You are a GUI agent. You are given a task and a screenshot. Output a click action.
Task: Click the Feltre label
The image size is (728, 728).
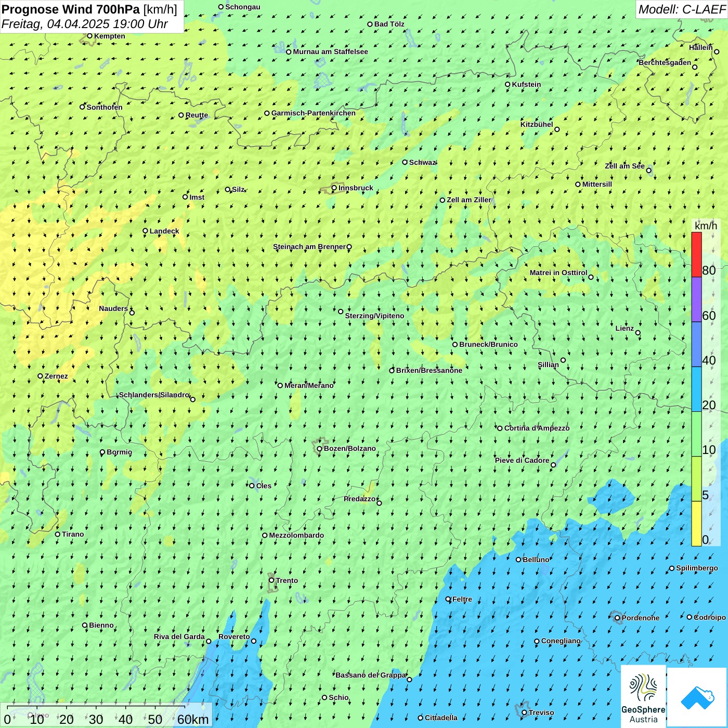(x=462, y=599)
